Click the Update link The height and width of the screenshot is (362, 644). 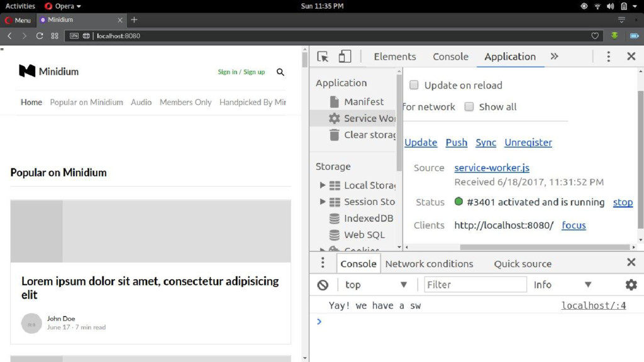coord(421,143)
